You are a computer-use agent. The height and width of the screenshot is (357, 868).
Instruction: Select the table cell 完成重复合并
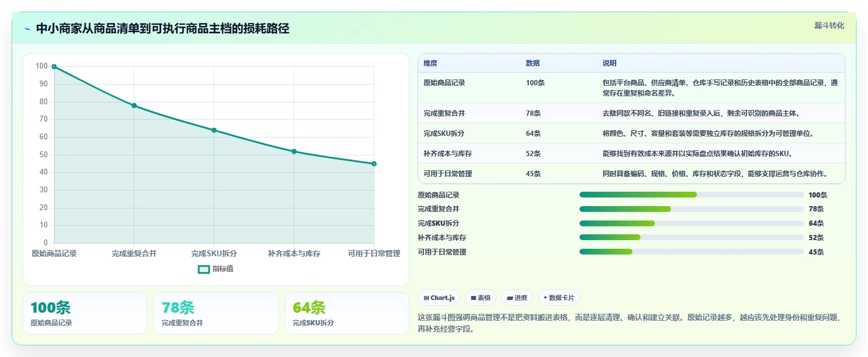point(444,113)
